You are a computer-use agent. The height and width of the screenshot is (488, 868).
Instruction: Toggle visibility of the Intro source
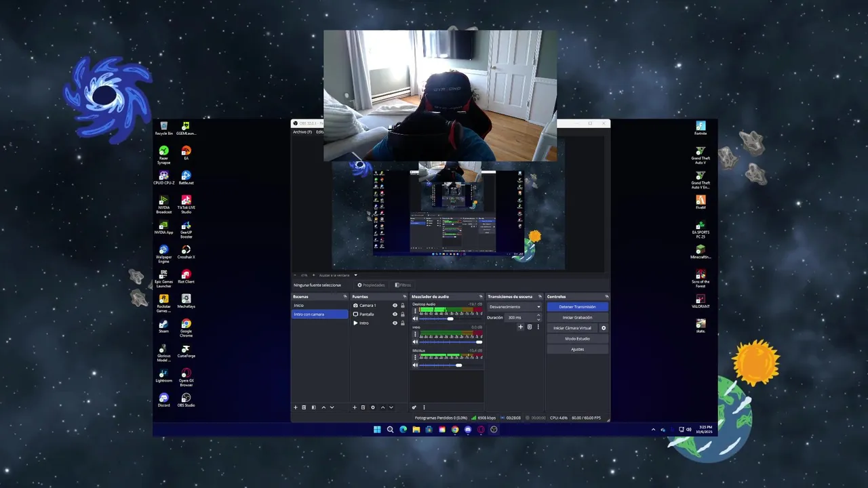tap(395, 323)
